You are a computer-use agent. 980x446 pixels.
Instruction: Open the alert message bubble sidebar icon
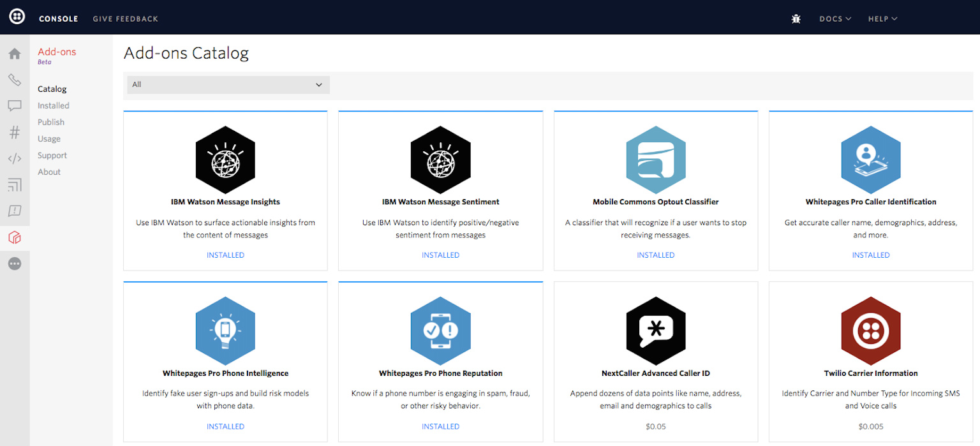click(15, 211)
